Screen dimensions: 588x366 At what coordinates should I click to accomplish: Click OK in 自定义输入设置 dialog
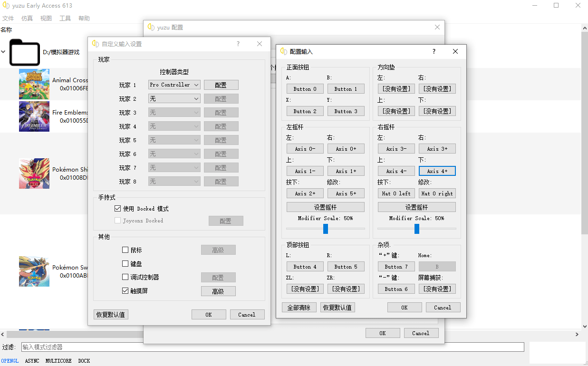click(x=209, y=315)
